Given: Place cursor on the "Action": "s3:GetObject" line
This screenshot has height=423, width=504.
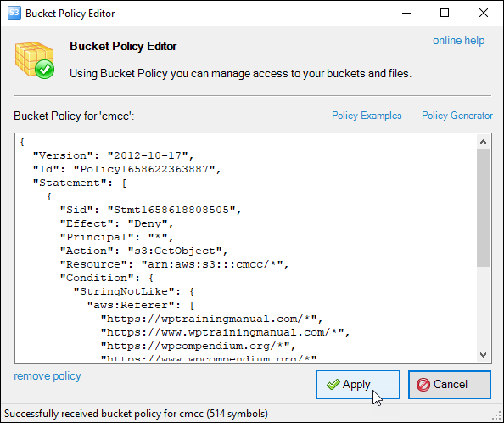Looking at the screenshot, I should 144,251.
